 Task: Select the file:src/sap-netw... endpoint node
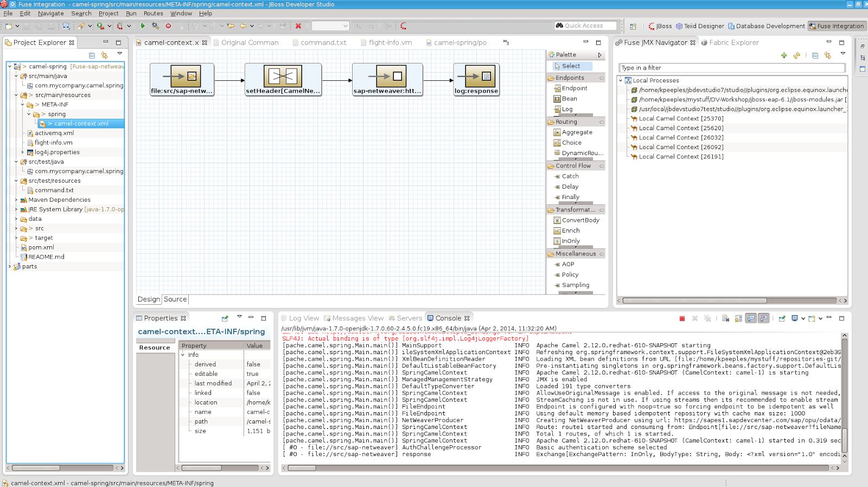pyautogui.click(x=182, y=80)
